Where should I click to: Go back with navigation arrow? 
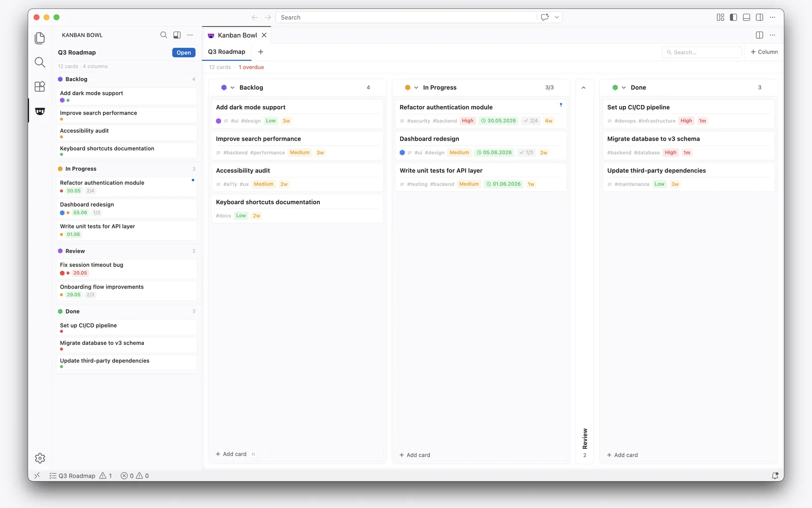[x=255, y=17]
